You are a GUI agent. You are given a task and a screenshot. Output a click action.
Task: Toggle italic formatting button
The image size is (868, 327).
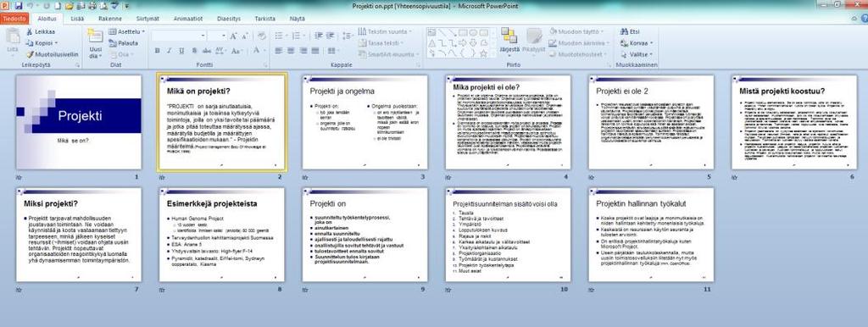[x=170, y=50]
